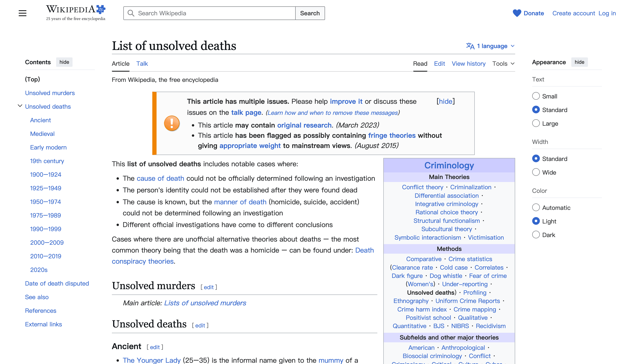Go to Early modern in contents
Viewport: 633px width, 364px height.
point(48,148)
